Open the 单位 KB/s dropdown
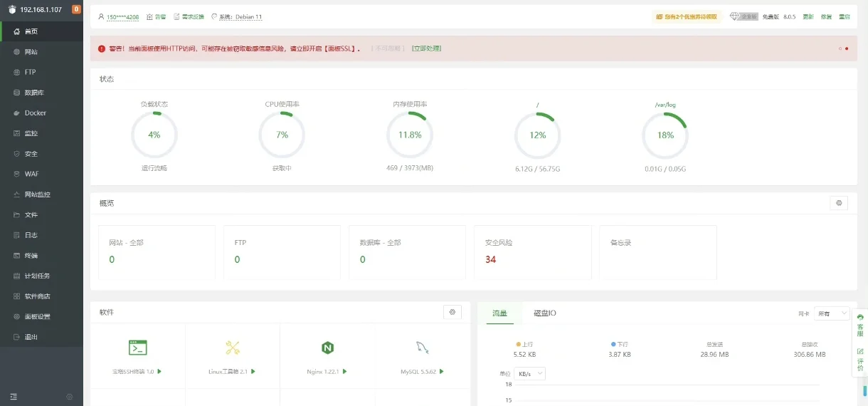 [530, 374]
